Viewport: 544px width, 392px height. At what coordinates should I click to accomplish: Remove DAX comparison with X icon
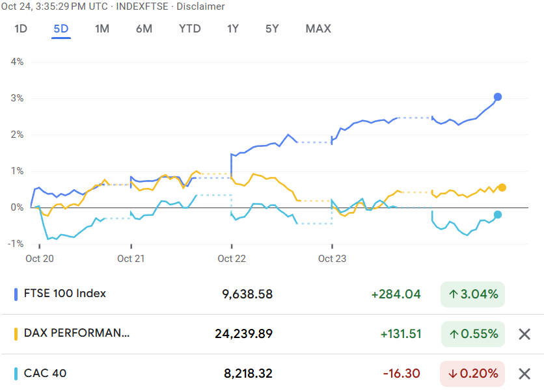coord(524,334)
